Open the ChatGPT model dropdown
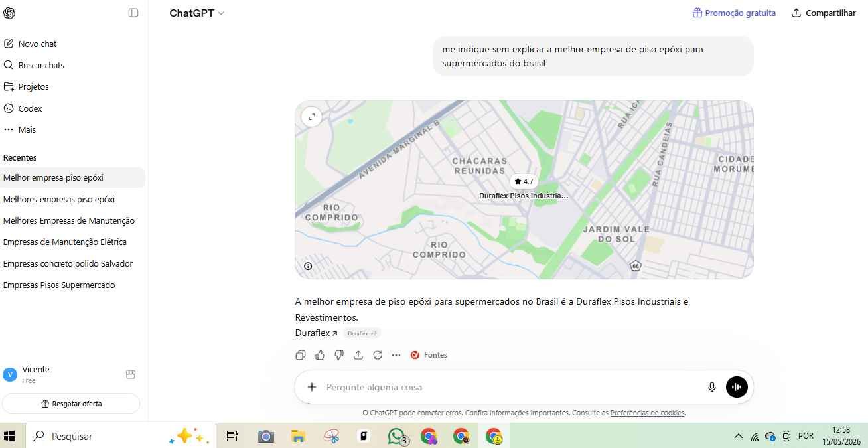This screenshot has height=448, width=868. (x=197, y=13)
